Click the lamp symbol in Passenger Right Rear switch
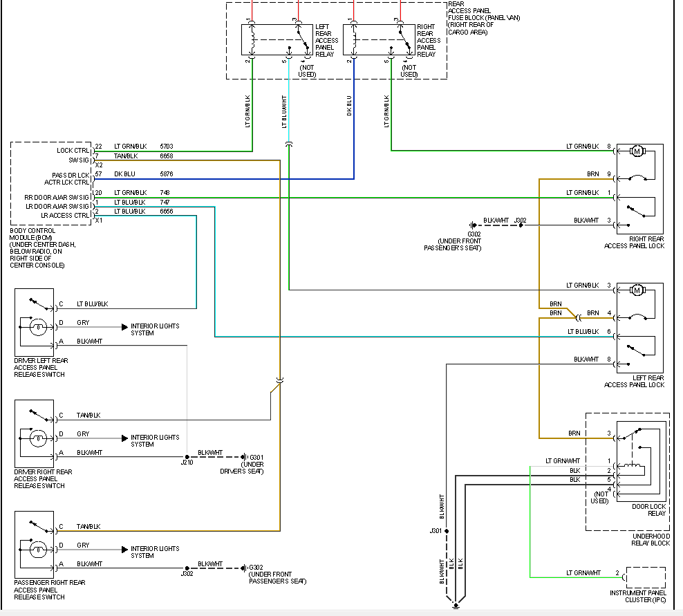Viewport: 683px width, 616px height. click(39, 550)
